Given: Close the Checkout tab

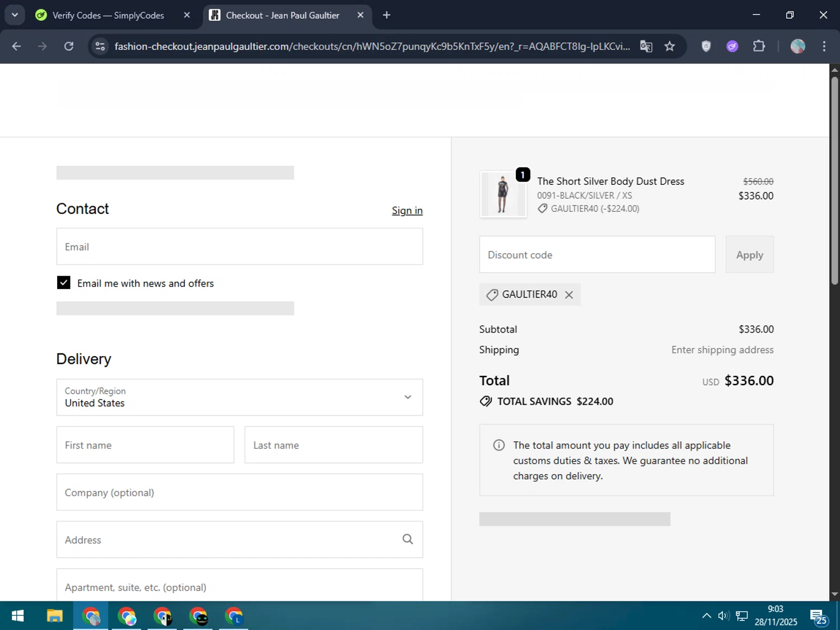Looking at the screenshot, I should (361, 15).
